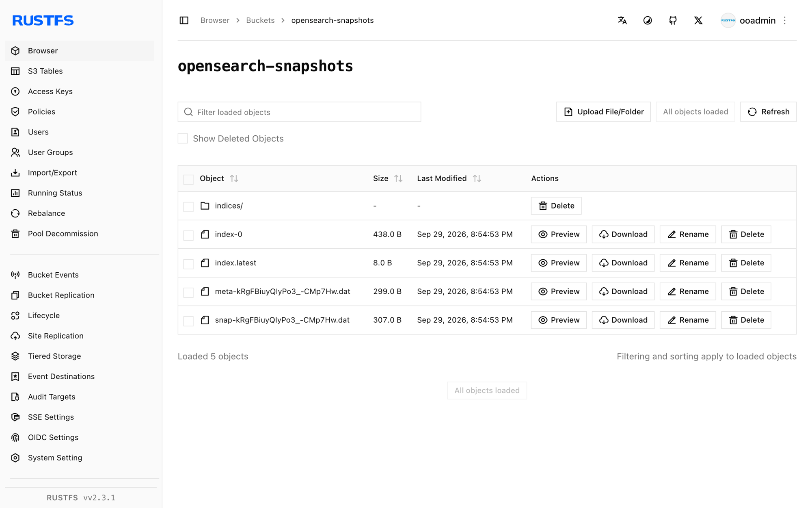Open Lifecycle settings

click(80, 315)
